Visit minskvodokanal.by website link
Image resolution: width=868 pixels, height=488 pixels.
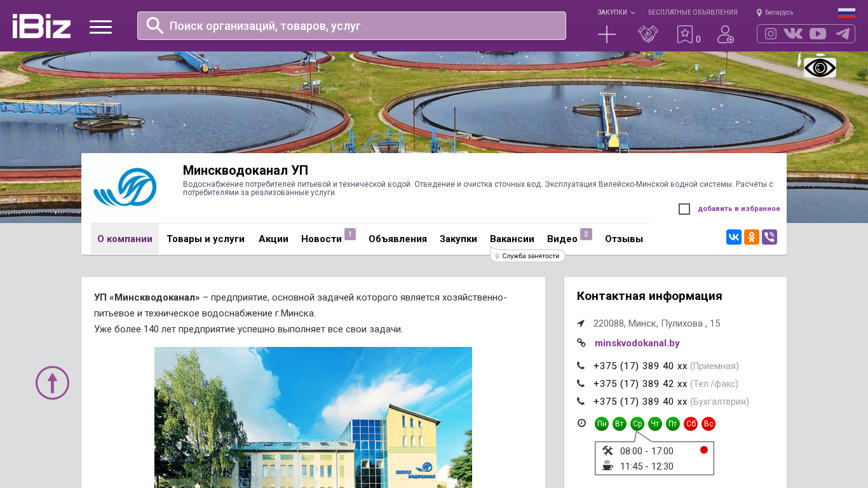coord(637,343)
